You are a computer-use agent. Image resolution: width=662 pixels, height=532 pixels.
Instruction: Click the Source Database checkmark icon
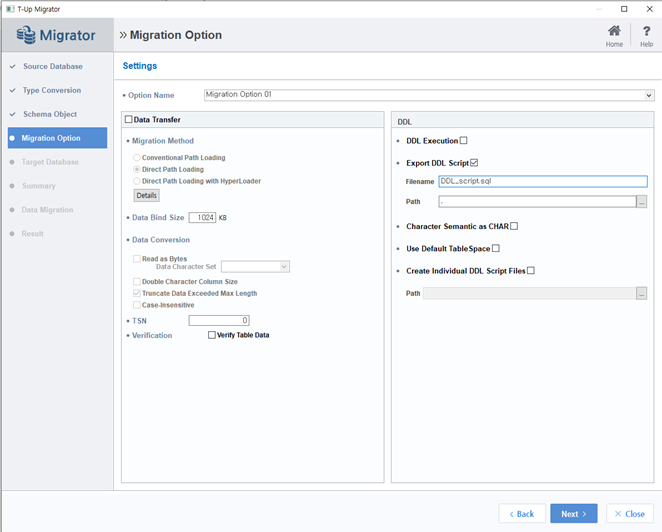pos(13,66)
